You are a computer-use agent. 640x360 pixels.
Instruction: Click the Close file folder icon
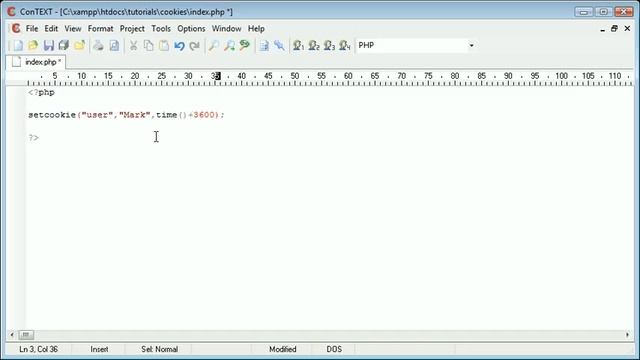pos(80,45)
